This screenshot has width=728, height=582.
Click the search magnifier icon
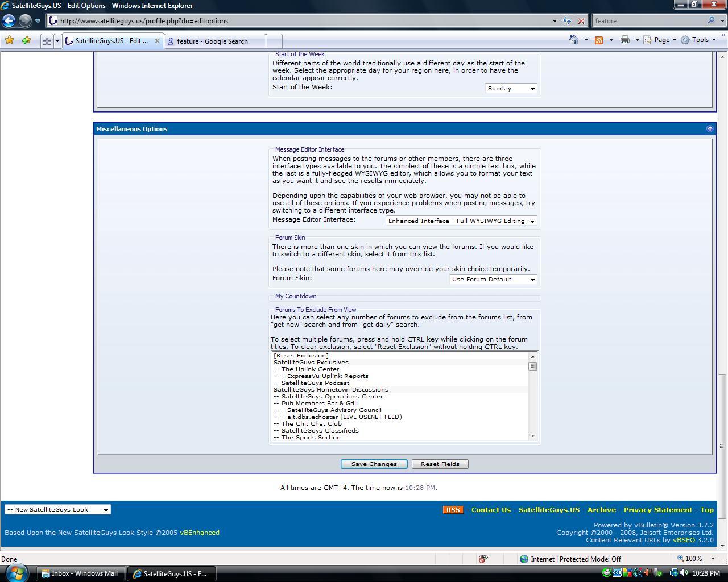pos(711,21)
